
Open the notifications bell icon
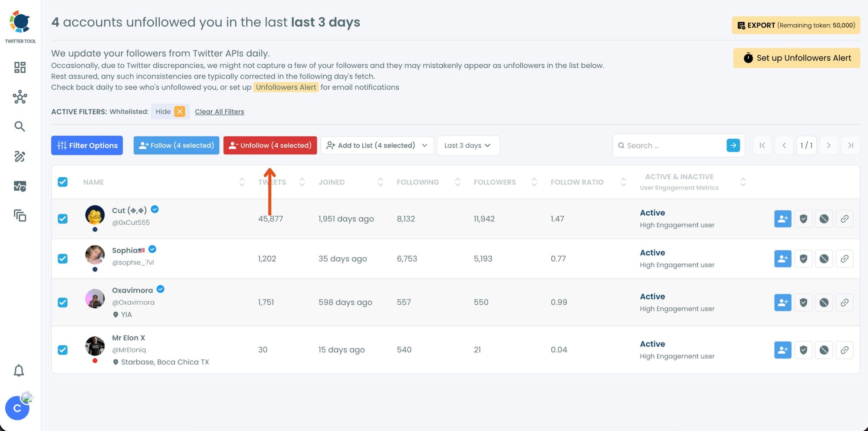tap(19, 370)
